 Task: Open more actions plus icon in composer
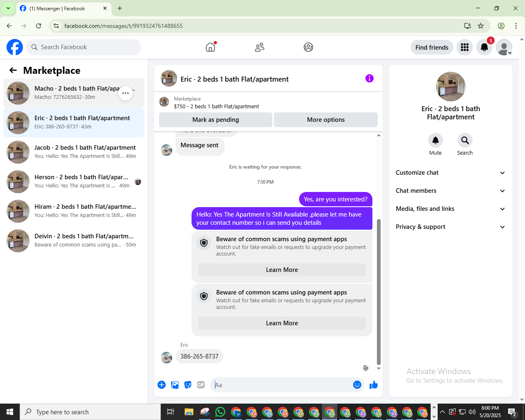pyautogui.click(x=162, y=385)
